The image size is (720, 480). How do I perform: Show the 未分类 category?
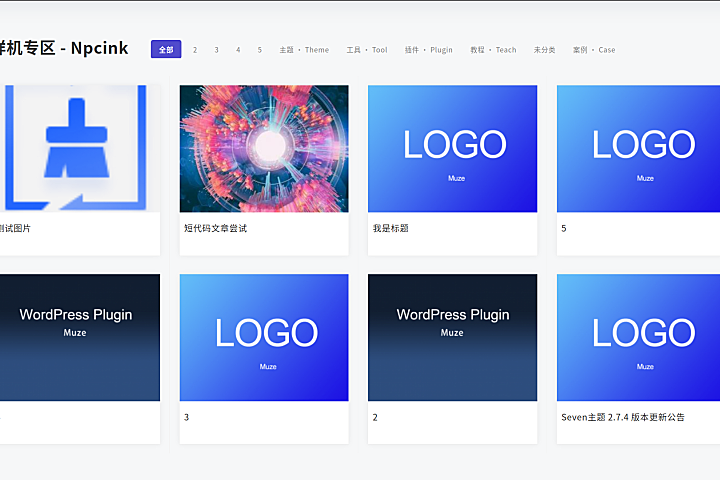(x=544, y=49)
